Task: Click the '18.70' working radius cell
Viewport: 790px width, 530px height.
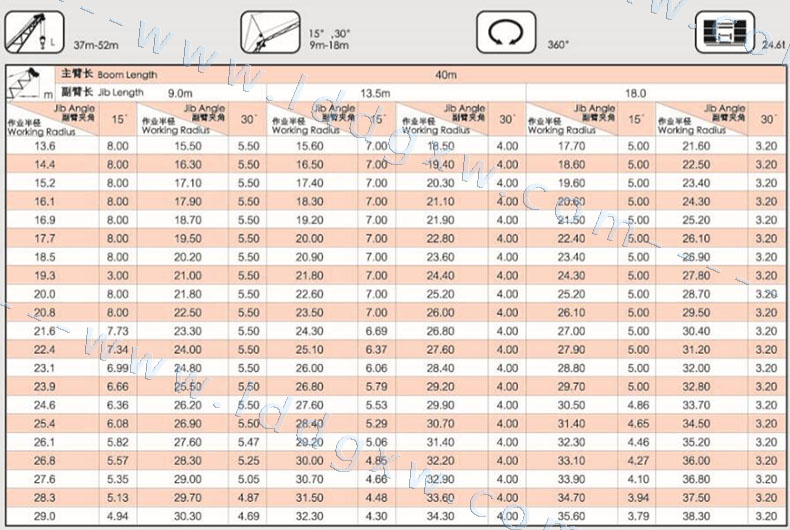Action: 188,220
